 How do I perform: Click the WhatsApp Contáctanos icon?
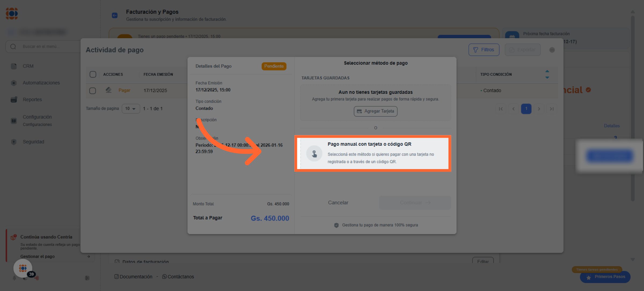[x=164, y=277]
